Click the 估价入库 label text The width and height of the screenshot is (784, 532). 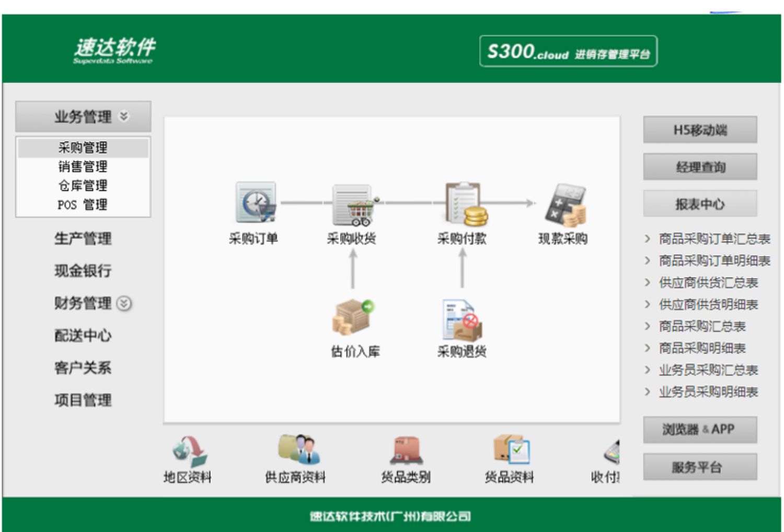[355, 352]
